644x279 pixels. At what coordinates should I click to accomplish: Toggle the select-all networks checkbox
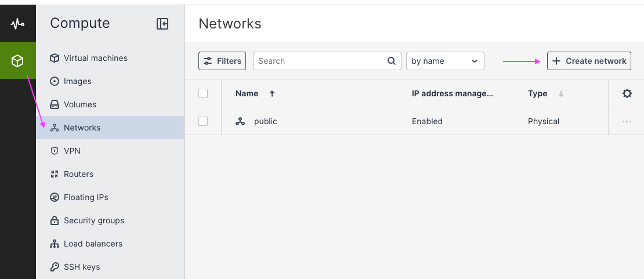point(203,93)
